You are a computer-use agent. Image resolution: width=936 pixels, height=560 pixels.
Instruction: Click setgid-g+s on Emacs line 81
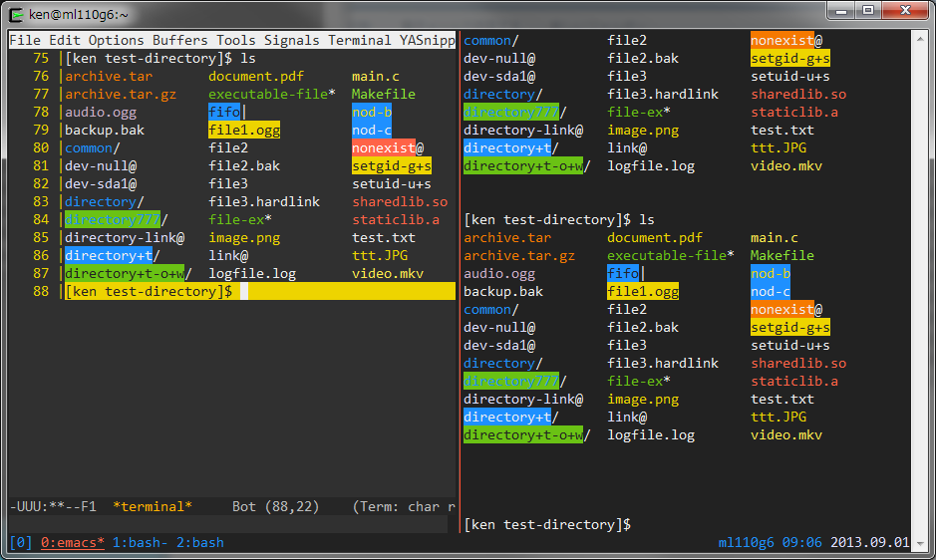pos(392,166)
